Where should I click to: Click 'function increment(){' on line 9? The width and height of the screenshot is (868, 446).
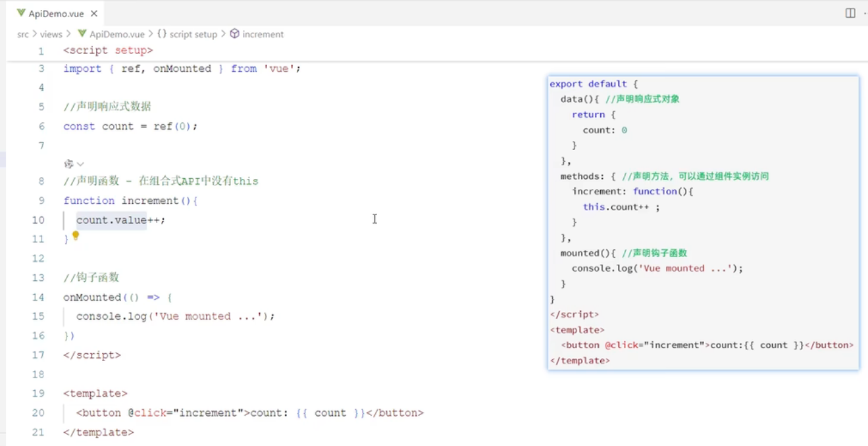tap(130, 201)
